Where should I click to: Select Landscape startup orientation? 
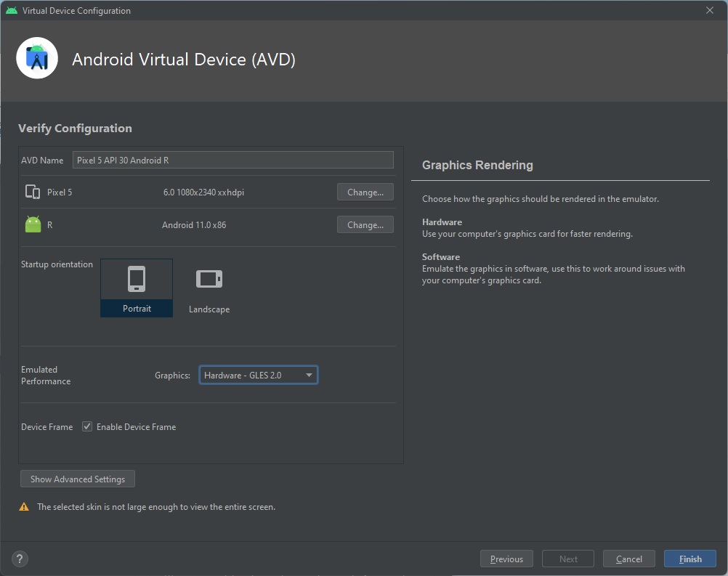(209, 290)
